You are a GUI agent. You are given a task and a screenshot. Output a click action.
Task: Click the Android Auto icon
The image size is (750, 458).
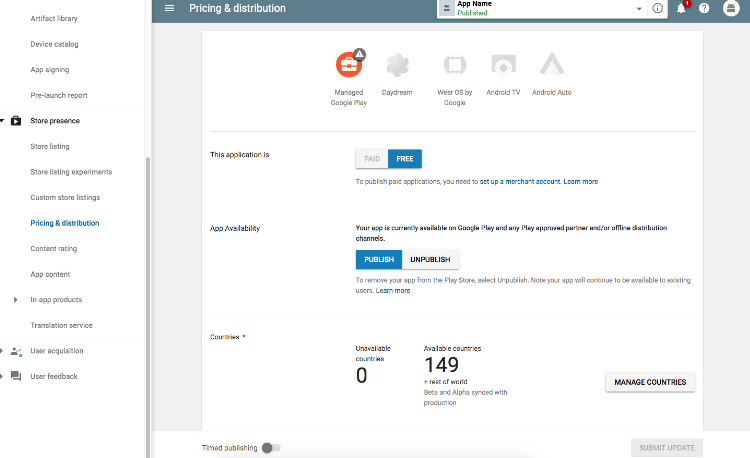551,65
